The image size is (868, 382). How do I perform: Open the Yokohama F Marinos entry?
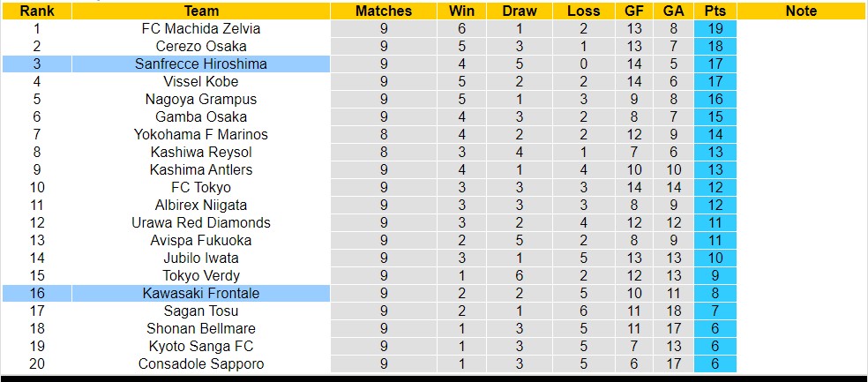point(201,134)
